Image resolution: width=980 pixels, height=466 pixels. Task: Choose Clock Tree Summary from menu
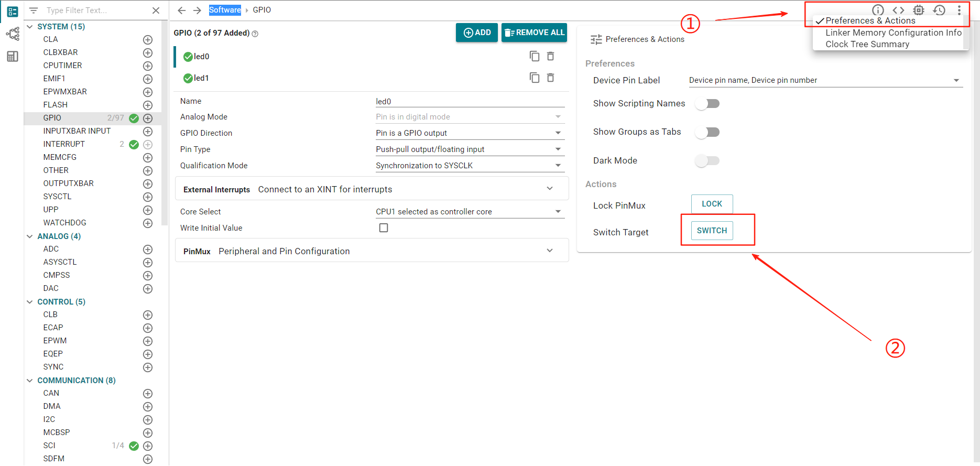867,45
